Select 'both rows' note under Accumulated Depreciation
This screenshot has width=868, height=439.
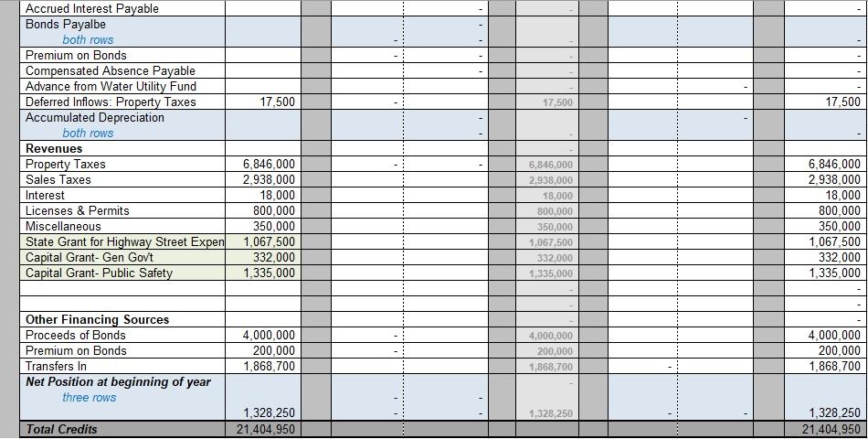[88, 133]
